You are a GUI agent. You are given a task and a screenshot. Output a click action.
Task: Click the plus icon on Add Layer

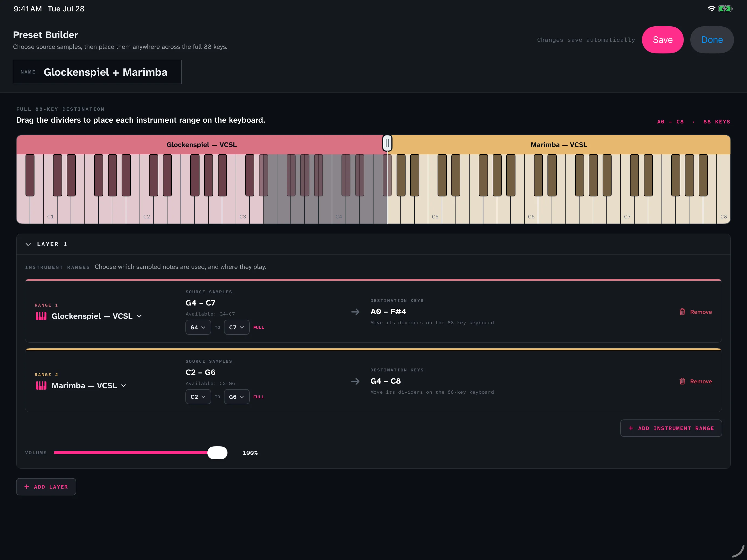tap(27, 487)
